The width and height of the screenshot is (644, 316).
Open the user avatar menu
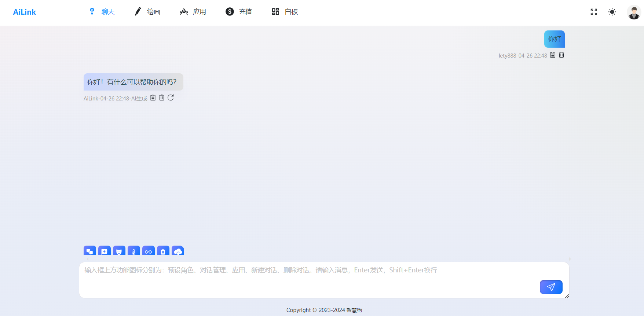(x=634, y=12)
